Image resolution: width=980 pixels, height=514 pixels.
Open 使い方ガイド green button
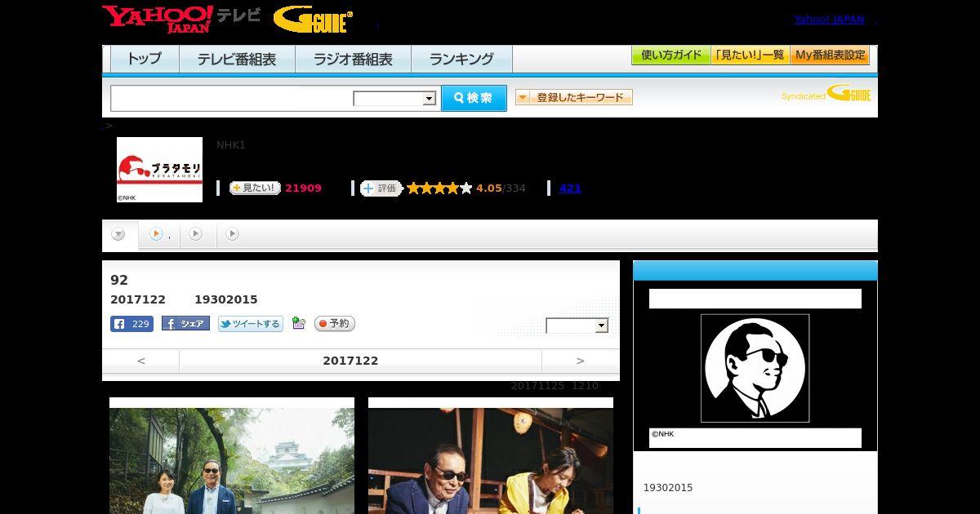click(x=671, y=55)
